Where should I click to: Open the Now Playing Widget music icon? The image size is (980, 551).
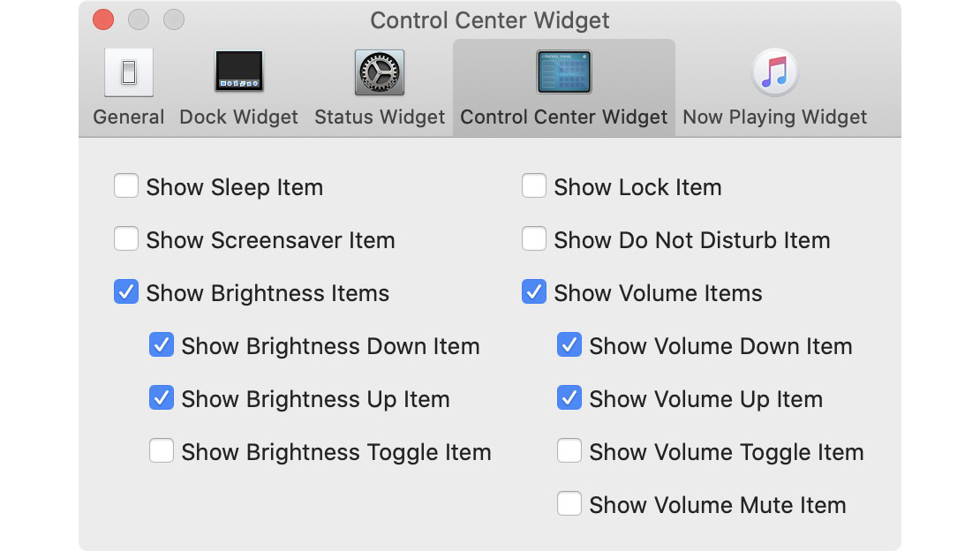pyautogui.click(x=775, y=72)
